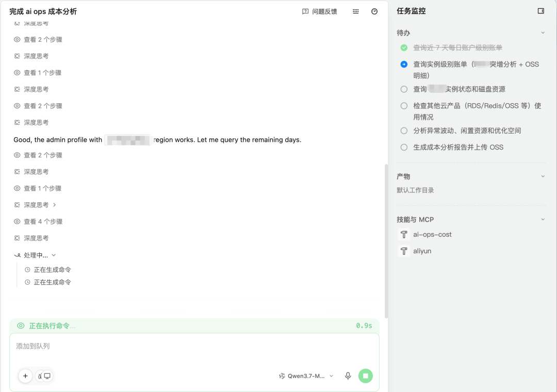Open the Qwen3.7-M... model dropdown

[x=306, y=375]
